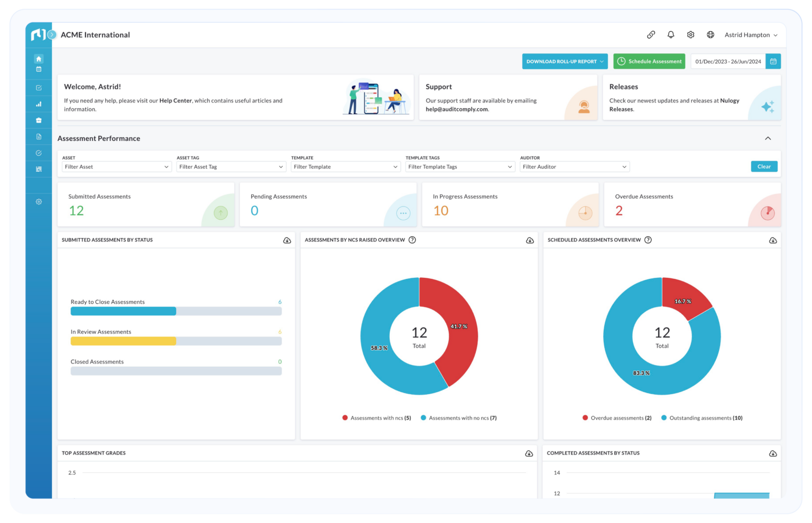Open the Help Center link
This screenshot has height=523, width=812.
click(176, 100)
